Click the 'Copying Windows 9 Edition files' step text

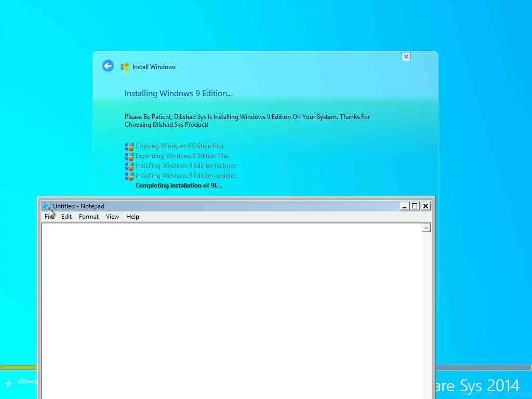[179, 146]
